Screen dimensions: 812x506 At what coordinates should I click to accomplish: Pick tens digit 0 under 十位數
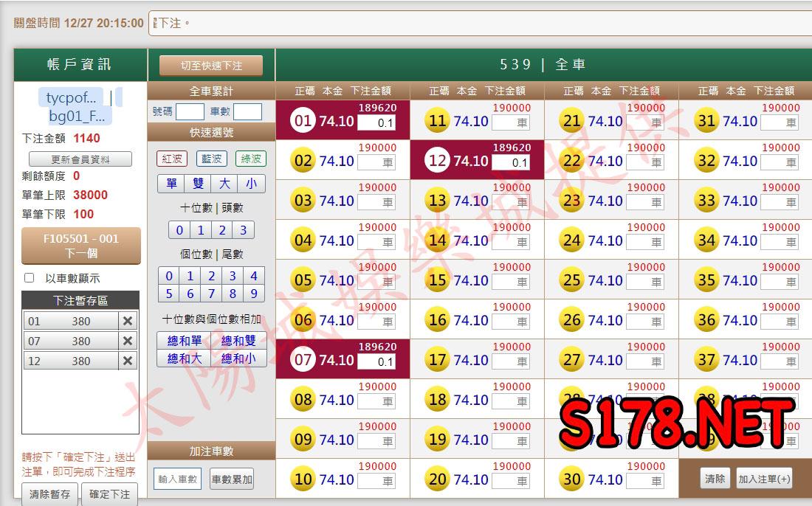[179, 229]
